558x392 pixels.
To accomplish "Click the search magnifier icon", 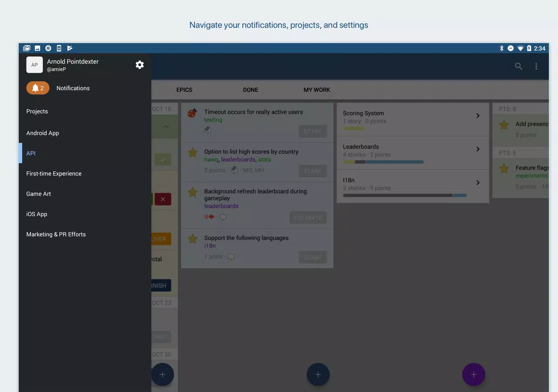I will pyautogui.click(x=518, y=66).
